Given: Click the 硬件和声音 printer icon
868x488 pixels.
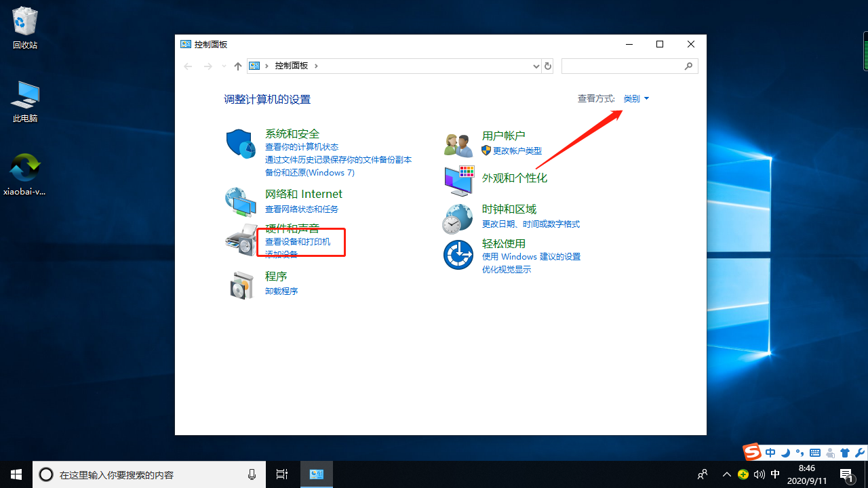Looking at the screenshot, I should click(241, 240).
